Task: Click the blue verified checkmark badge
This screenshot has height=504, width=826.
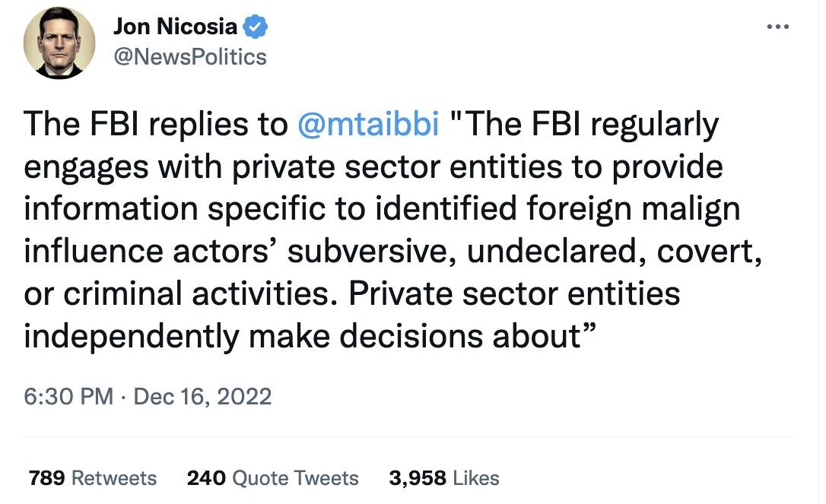Action: pos(255,27)
